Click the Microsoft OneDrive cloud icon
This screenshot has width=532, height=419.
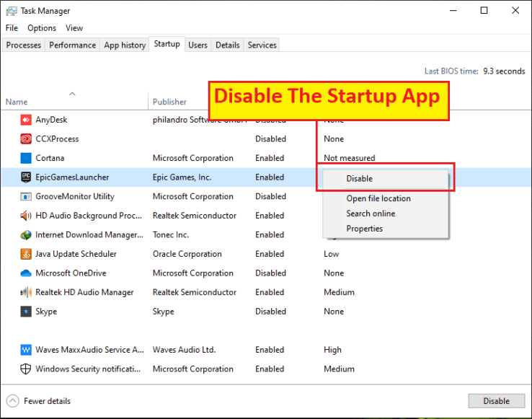pos(26,273)
